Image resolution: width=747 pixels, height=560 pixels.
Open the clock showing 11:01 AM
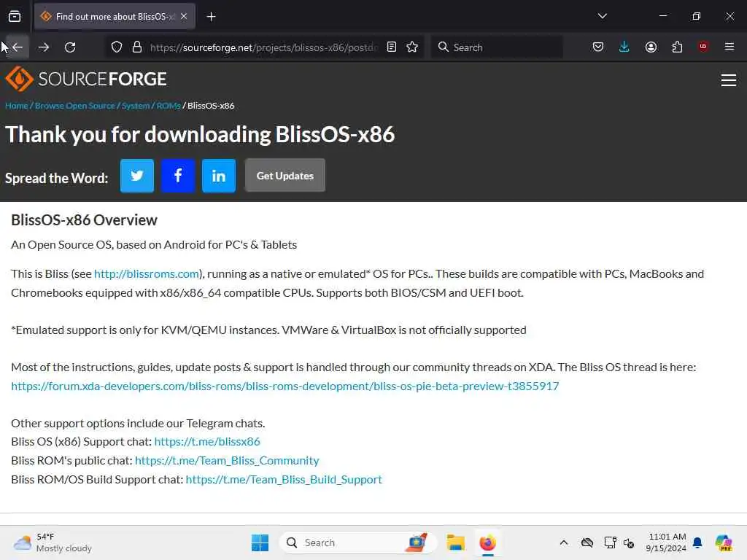click(666, 542)
